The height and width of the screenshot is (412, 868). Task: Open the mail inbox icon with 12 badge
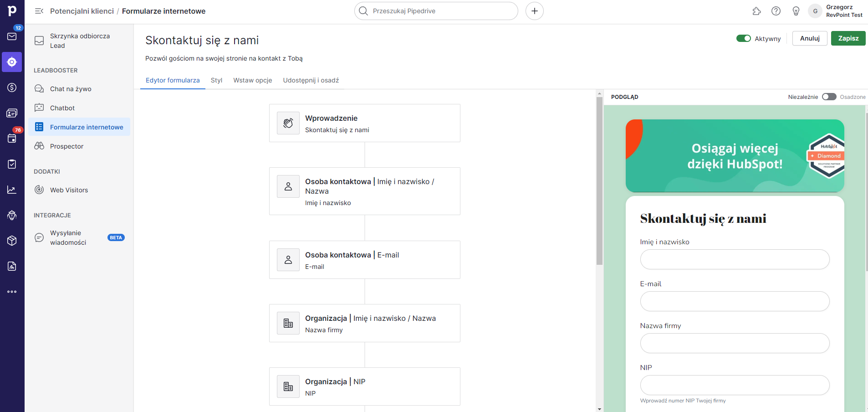(12, 36)
